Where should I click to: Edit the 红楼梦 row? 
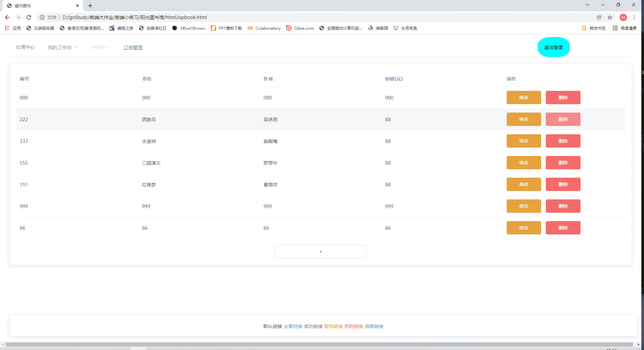(524, 184)
